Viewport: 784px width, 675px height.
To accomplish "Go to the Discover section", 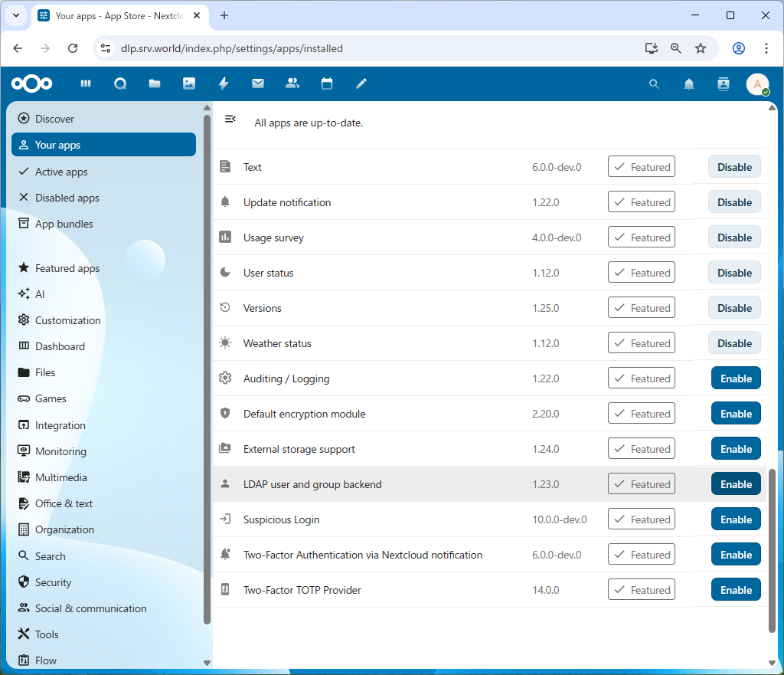I will (x=55, y=118).
